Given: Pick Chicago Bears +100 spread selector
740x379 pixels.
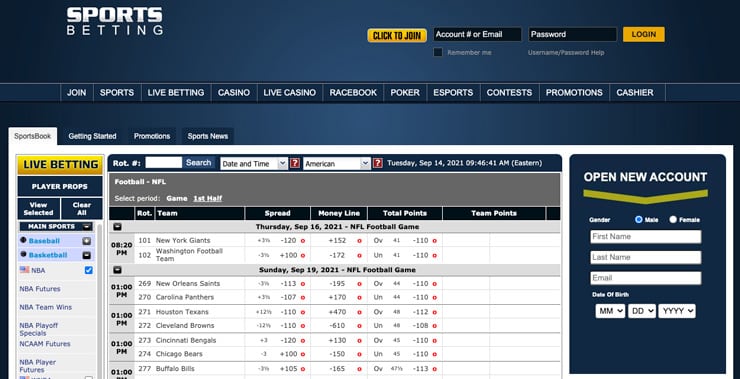Looking at the screenshot, I should [303, 354].
